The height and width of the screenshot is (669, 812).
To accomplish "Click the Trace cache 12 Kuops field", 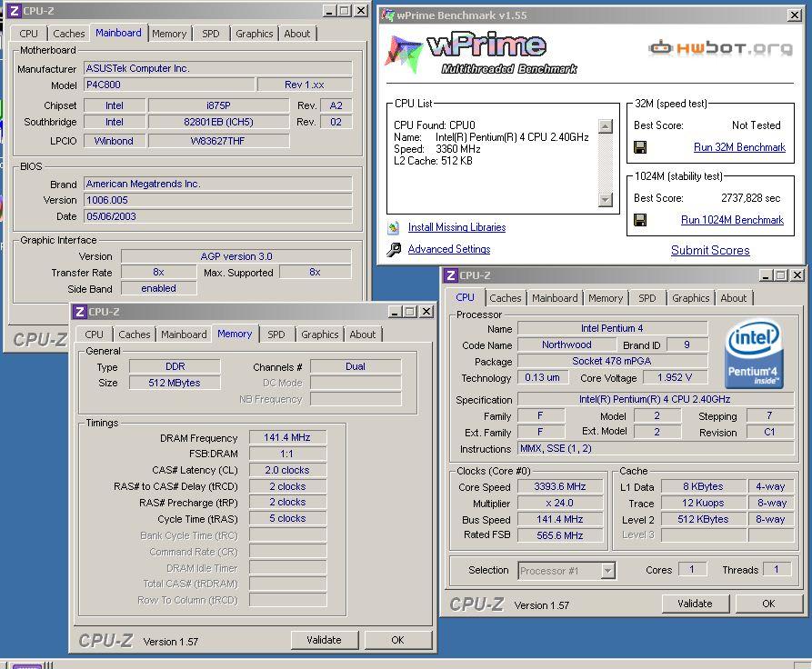I will coord(703,503).
